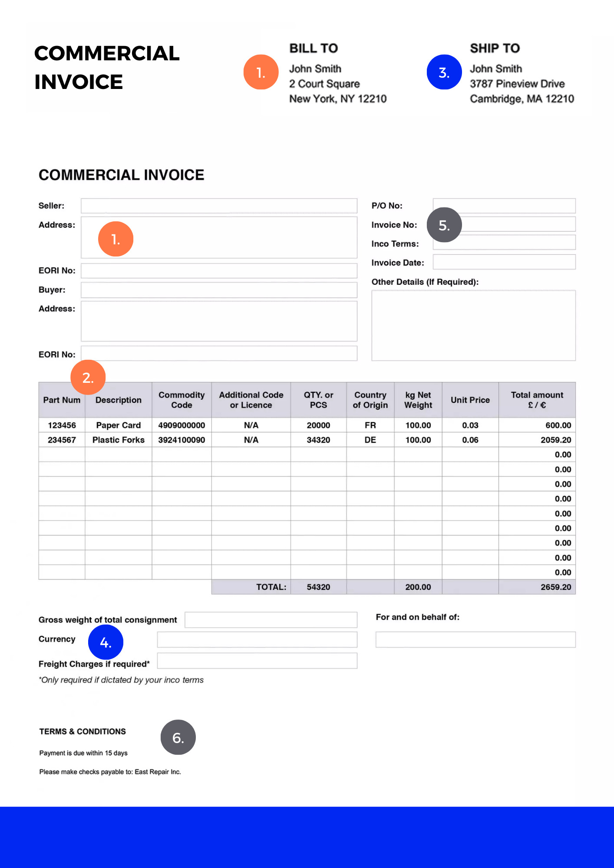The image size is (614, 868).
Task: Click total quantity 54320 cell
Action: pyautogui.click(x=318, y=587)
